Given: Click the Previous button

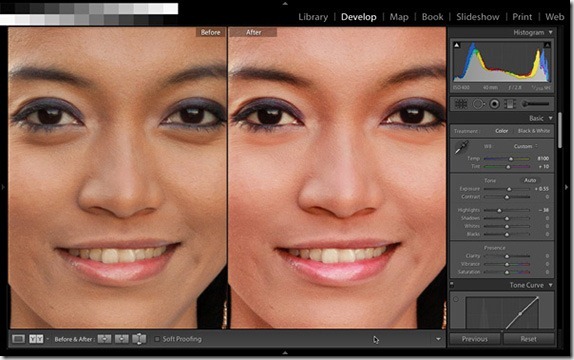Looking at the screenshot, I should (x=474, y=339).
